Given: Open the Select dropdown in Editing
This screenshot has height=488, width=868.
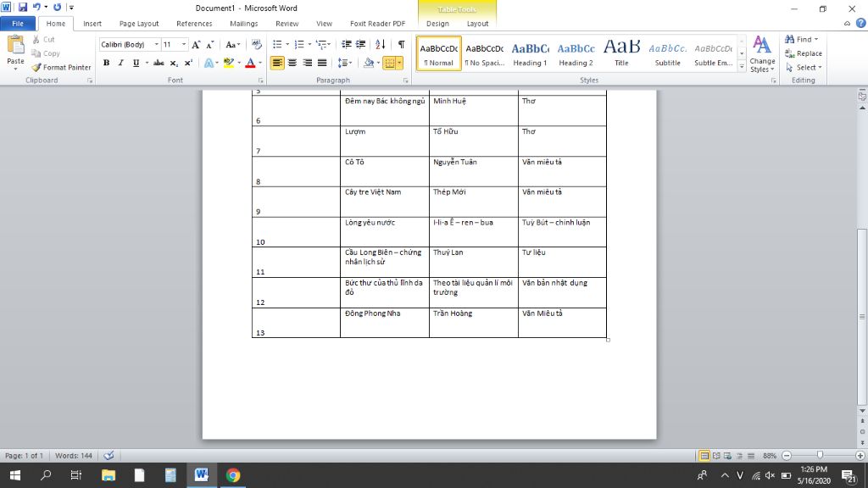Looking at the screenshot, I should click(804, 67).
